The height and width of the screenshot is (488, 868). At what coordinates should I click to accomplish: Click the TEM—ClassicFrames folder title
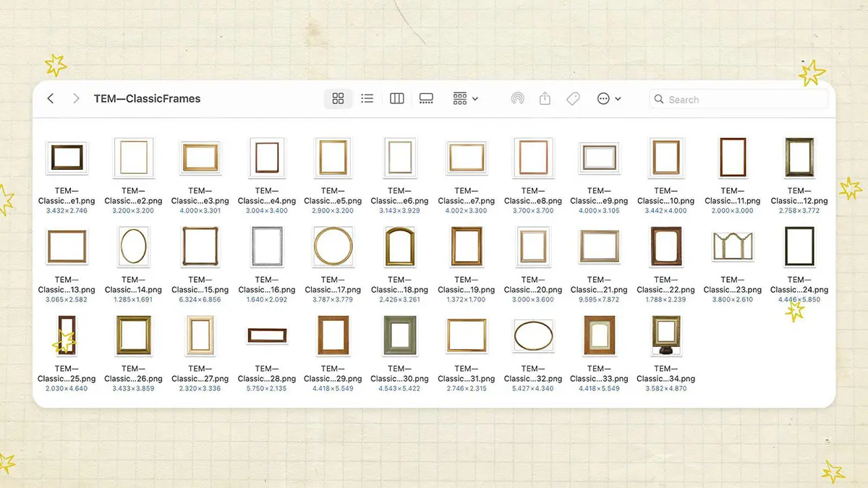click(147, 99)
